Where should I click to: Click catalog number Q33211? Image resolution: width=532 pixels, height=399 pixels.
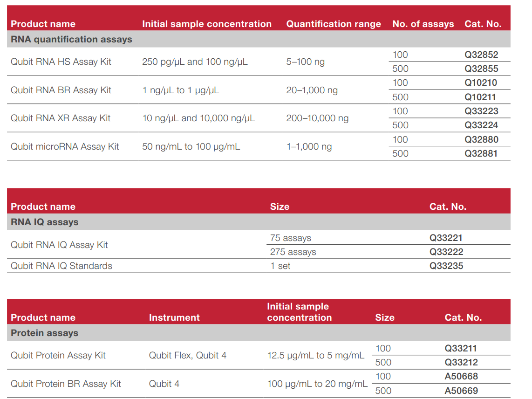coord(460,348)
